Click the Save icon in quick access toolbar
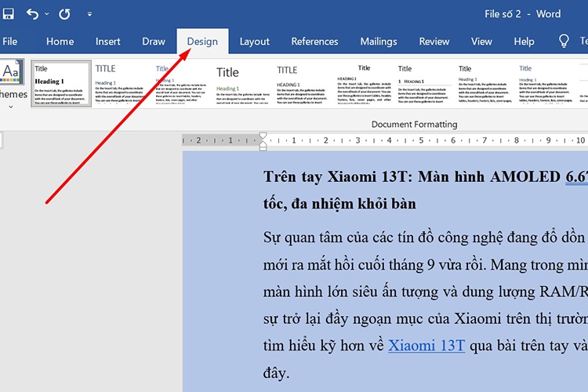Image resolution: width=588 pixels, height=392 pixels. point(8,14)
